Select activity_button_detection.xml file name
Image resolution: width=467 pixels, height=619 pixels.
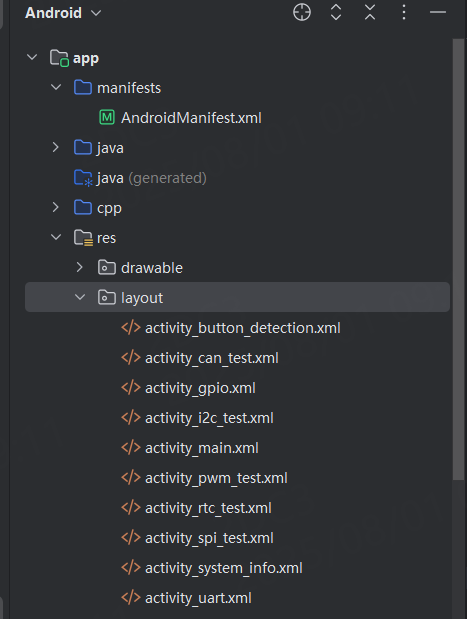click(x=243, y=328)
